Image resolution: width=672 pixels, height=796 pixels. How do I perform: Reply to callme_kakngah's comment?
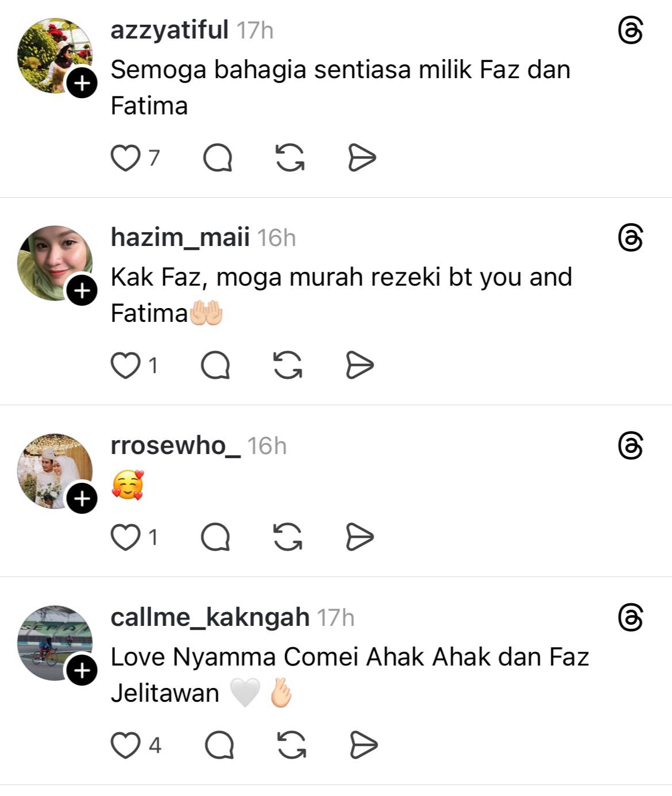[x=219, y=745]
